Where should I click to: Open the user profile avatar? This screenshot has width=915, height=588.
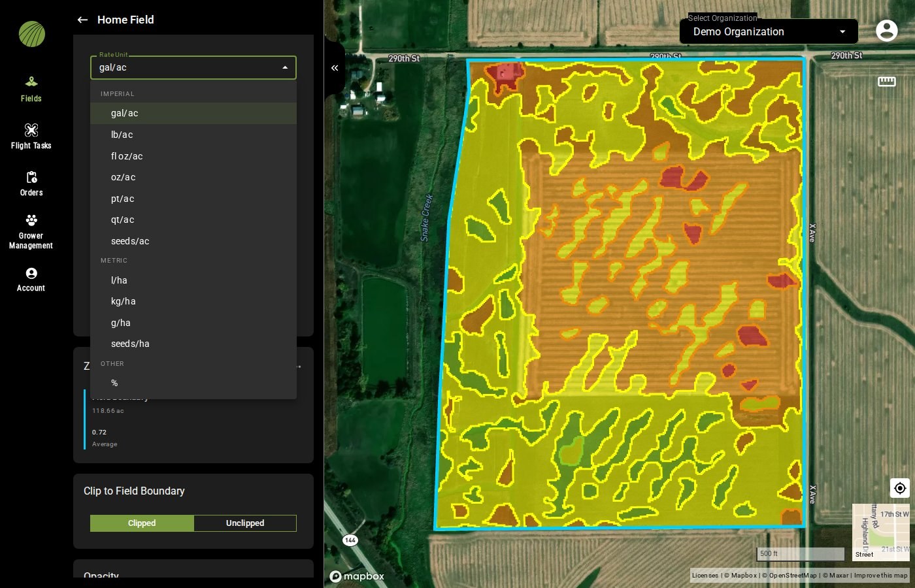click(886, 31)
